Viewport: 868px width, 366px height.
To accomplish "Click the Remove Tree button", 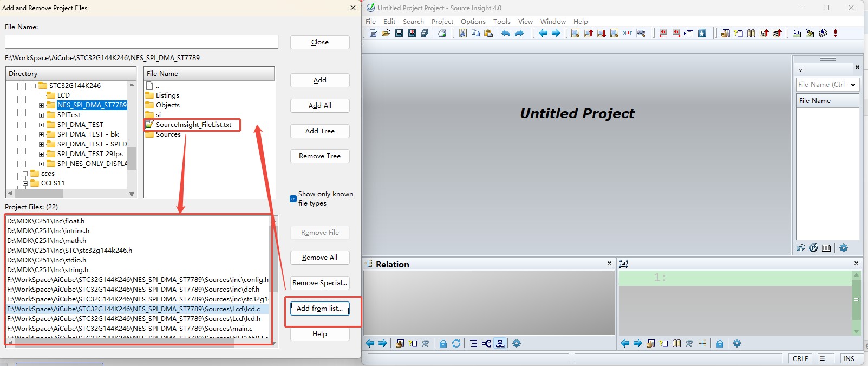I will [x=319, y=156].
